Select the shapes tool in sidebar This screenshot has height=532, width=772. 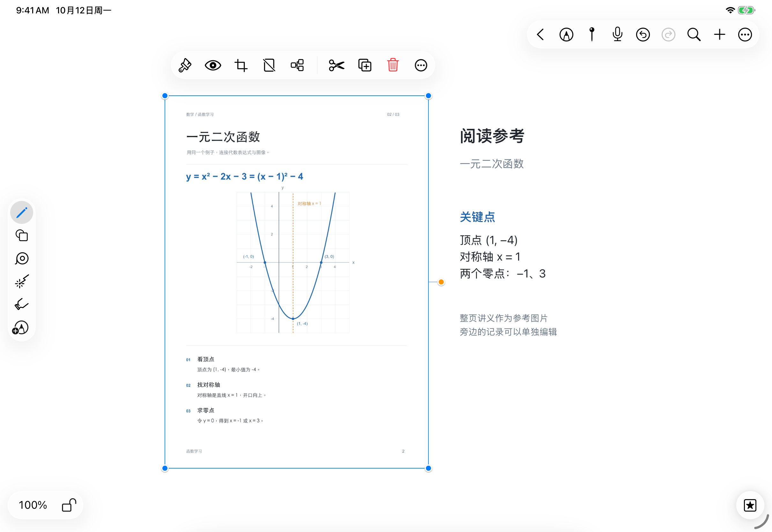[x=22, y=236]
